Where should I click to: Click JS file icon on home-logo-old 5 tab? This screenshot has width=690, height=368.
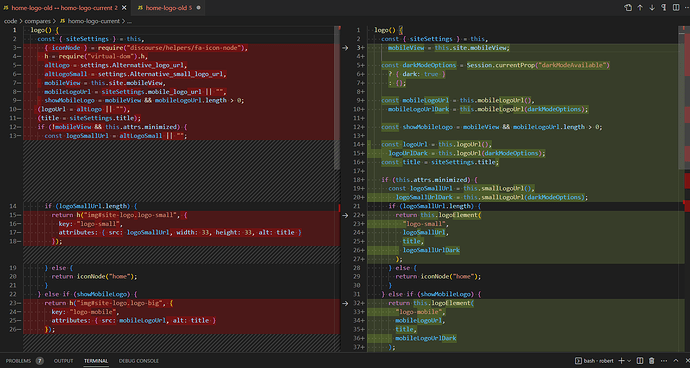tap(140, 8)
